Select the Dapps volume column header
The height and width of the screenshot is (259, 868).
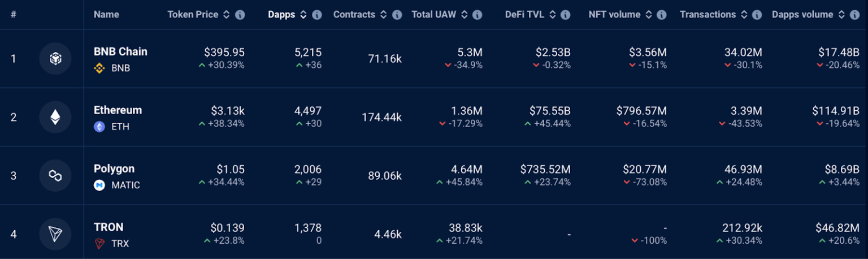(802, 15)
